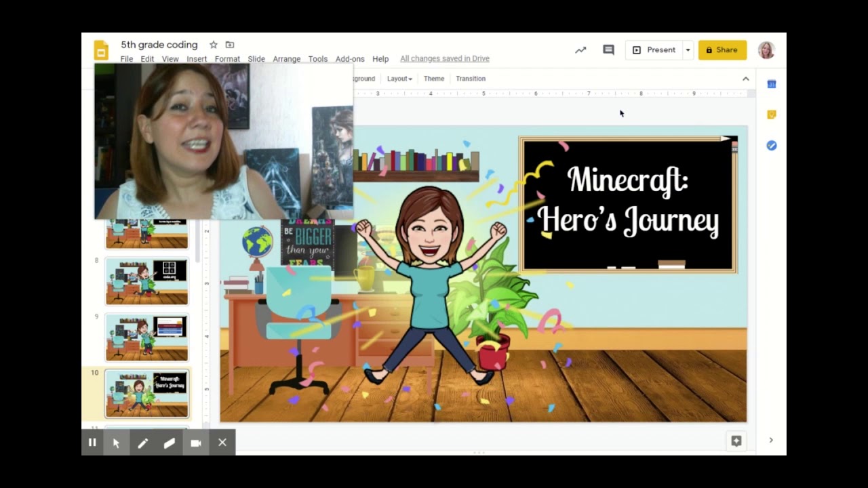Expand the Present options arrow
The image size is (868, 488).
click(688, 50)
